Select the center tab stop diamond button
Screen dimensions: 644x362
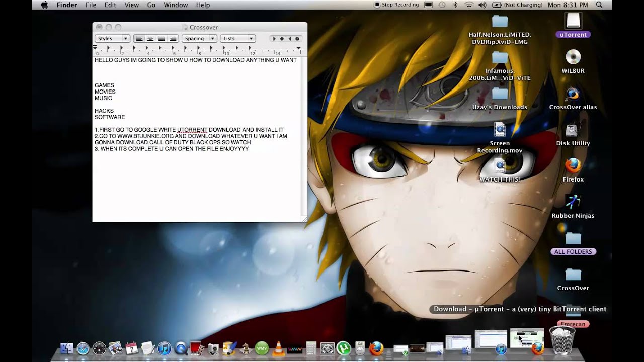tap(282, 39)
